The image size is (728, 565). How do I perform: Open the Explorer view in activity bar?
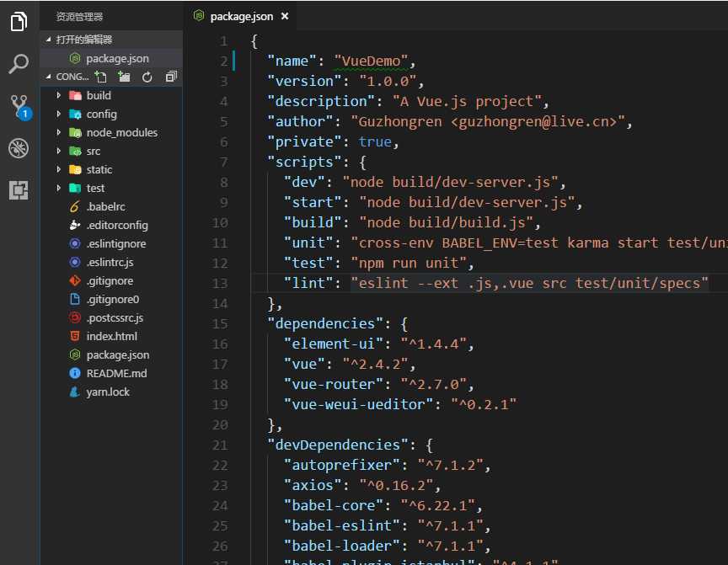pos(19,21)
